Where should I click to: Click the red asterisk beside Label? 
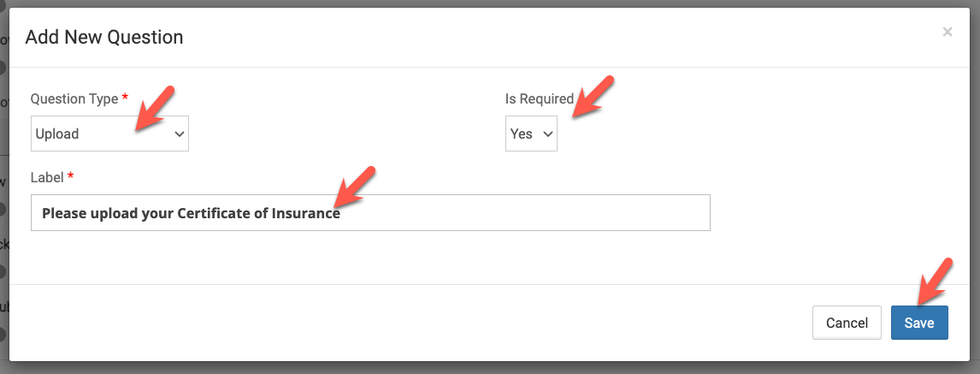tap(71, 176)
